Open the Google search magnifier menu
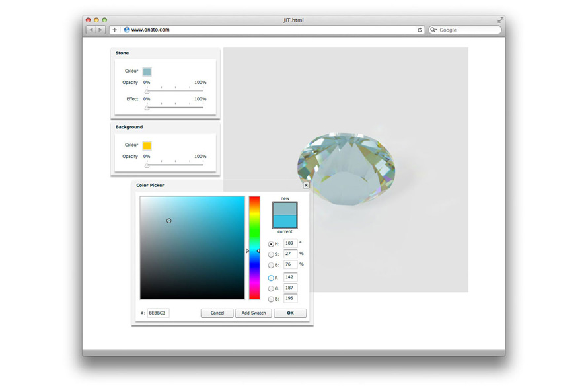 coord(433,30)
